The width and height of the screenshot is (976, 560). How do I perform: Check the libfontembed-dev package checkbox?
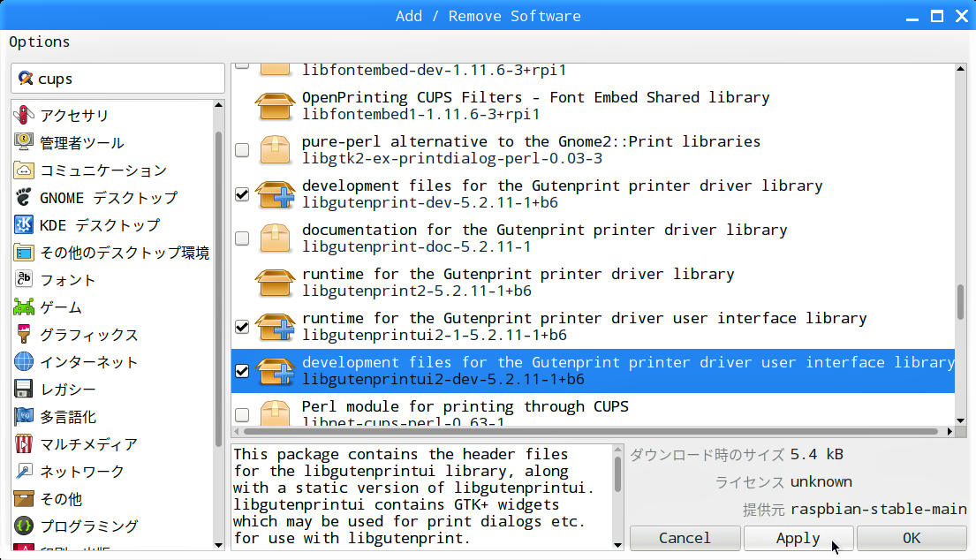pyautogui.click(x=242, y=66)
